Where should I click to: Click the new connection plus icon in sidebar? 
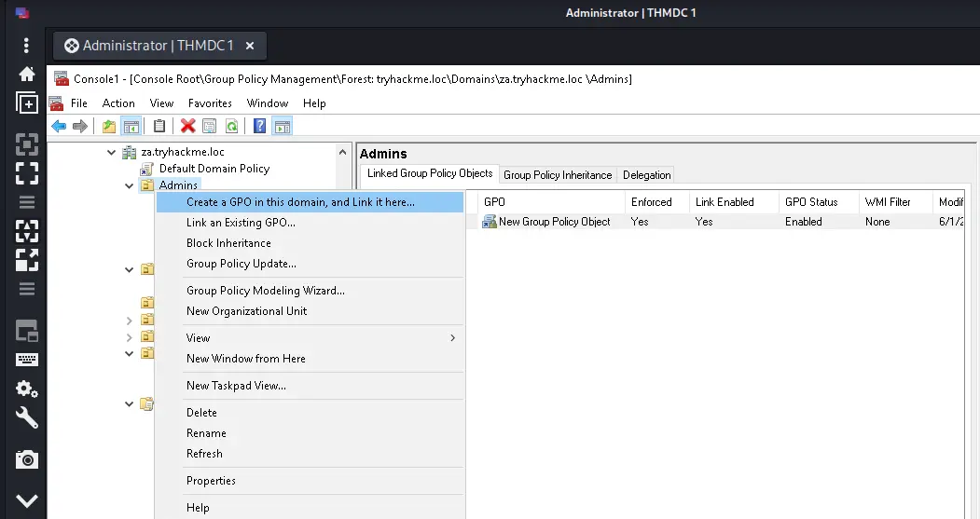[x=27, y=103]
